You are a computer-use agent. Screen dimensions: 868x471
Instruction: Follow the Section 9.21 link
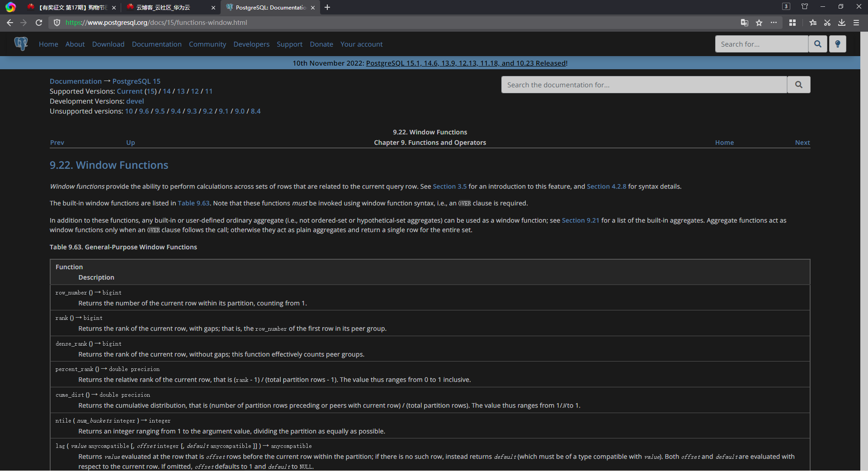(580, 220)
